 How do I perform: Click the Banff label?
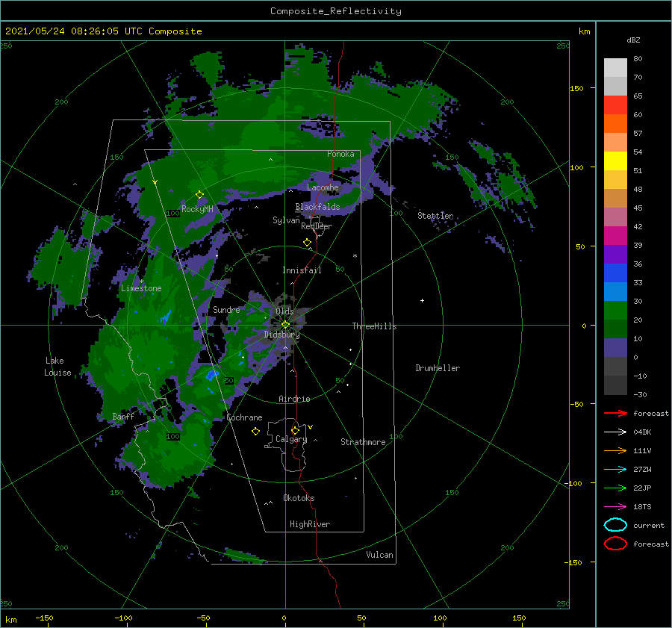(x=123, y=416)
